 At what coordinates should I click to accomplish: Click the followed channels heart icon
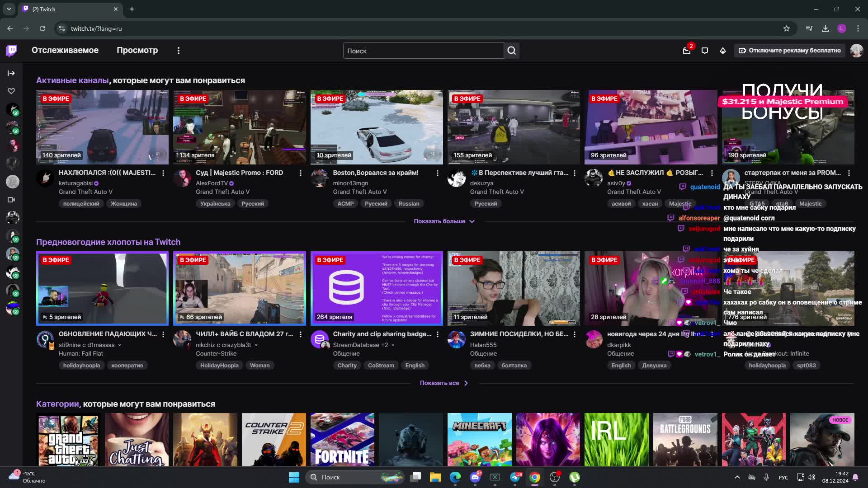pyautogui.click(x=11, y=91)
